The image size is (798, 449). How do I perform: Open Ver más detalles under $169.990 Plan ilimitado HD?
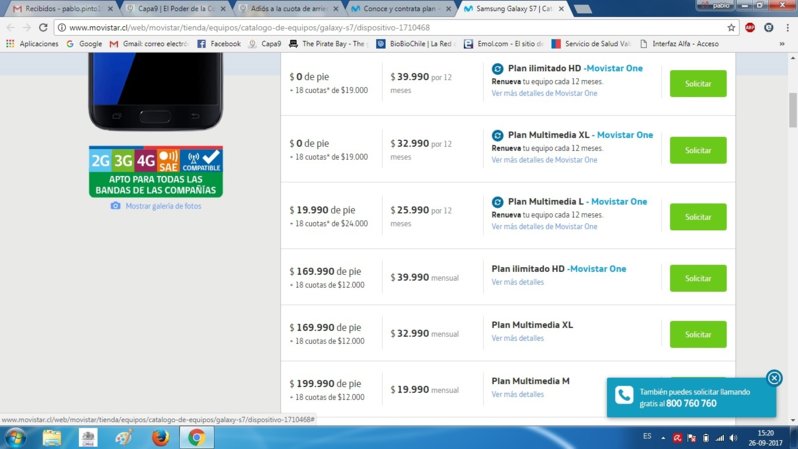[x=517, y=282]
